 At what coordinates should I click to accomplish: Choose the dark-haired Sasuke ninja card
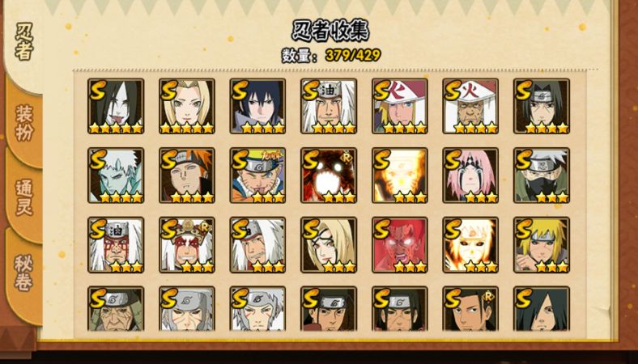(x=257, y=106)
